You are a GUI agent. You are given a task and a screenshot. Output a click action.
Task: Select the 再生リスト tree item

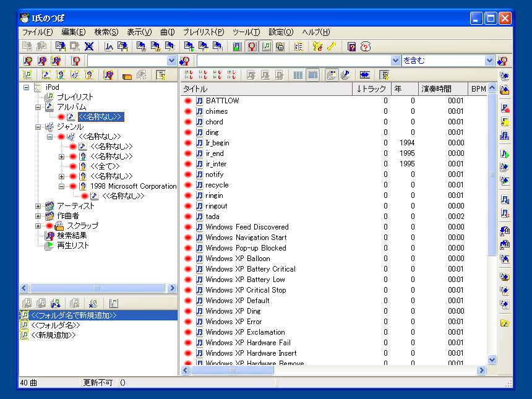pyautogui.click(x=72, y=246)
